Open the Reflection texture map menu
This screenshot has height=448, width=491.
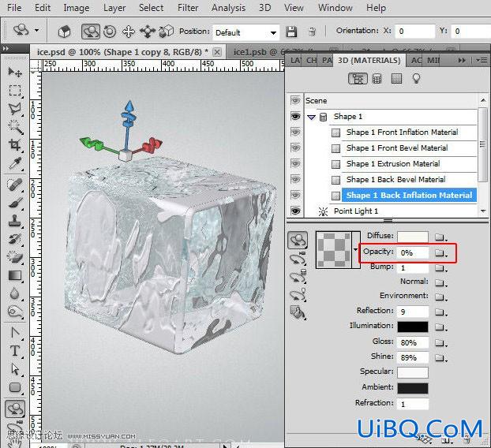tap(441, 312)
